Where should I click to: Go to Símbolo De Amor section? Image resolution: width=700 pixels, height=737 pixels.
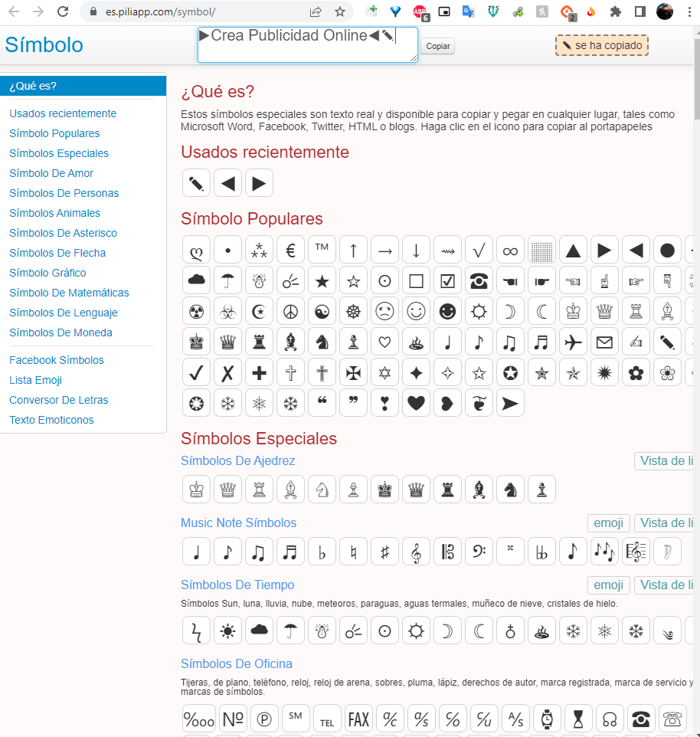51,173
